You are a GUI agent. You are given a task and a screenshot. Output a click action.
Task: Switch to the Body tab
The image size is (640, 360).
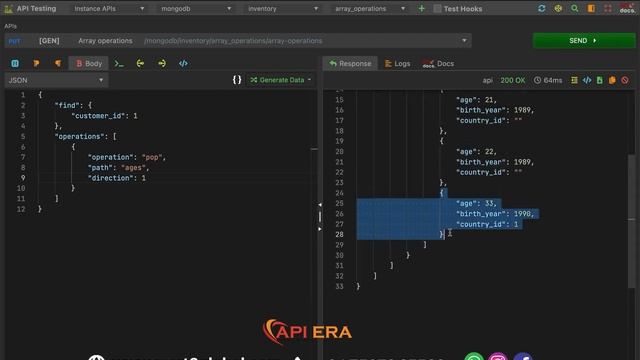[x=89, y=63]
